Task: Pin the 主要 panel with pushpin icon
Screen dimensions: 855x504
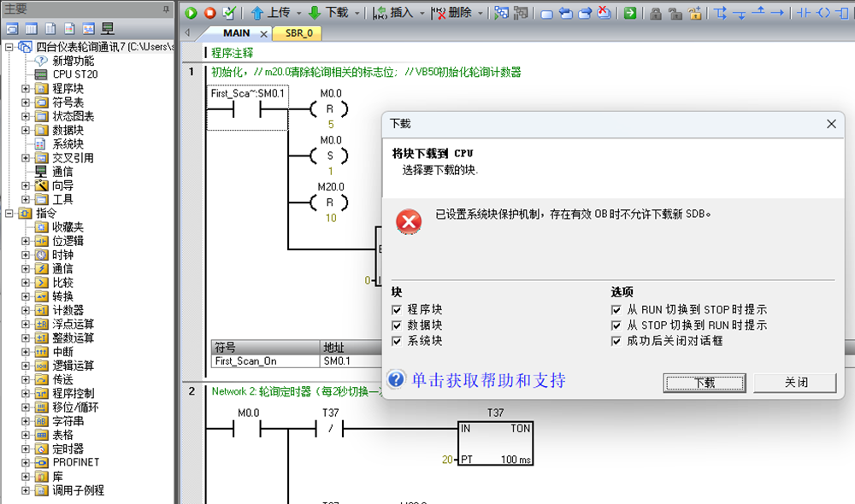Action: pyautogui.click(x=166, y=9)
